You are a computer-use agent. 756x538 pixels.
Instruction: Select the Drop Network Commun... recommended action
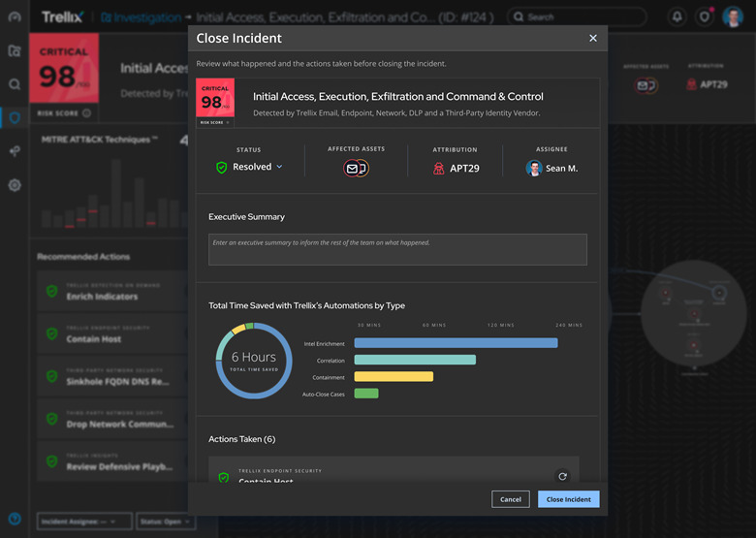pos(112,419)
